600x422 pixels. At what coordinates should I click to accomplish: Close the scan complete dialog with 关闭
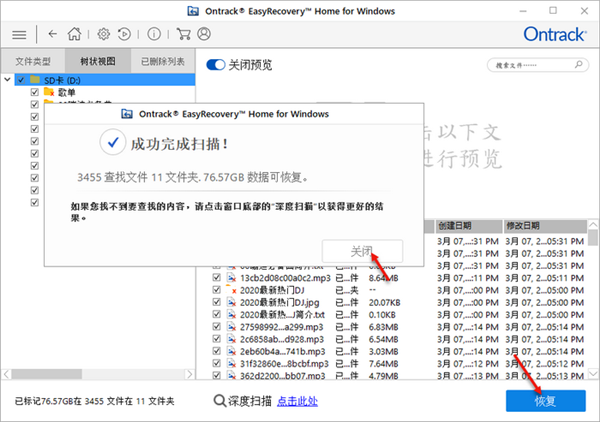[362, 251]
